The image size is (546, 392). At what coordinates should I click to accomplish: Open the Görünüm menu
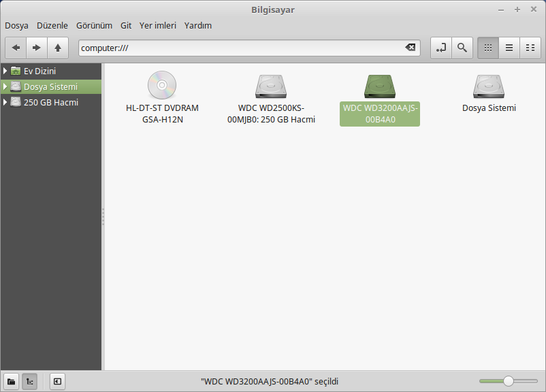click(94, 25)
